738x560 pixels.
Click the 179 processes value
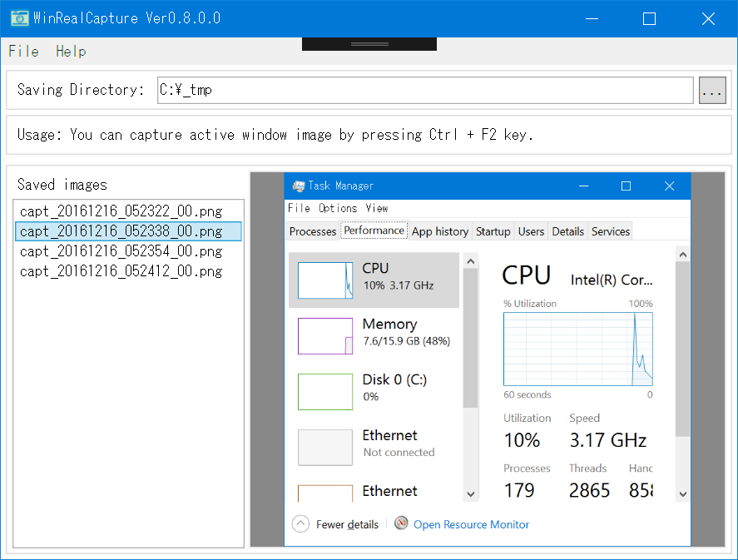519,490
